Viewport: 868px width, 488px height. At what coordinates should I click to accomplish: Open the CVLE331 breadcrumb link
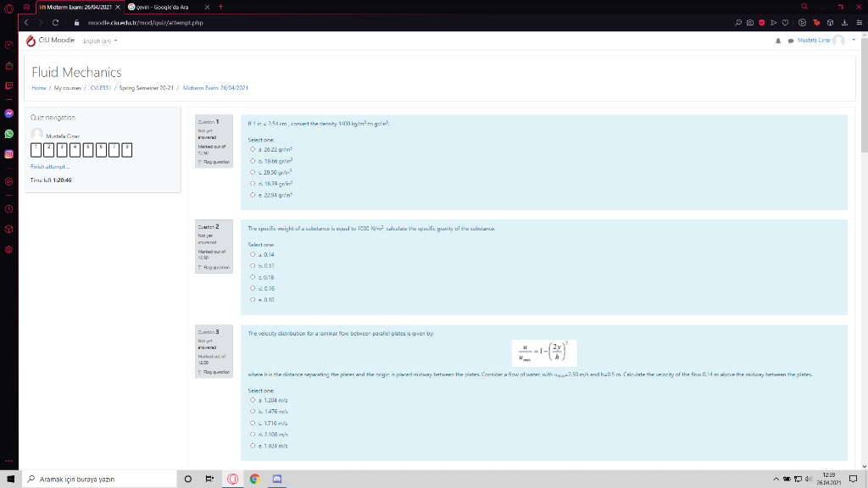pyautogui.click(x=100, y=88)
